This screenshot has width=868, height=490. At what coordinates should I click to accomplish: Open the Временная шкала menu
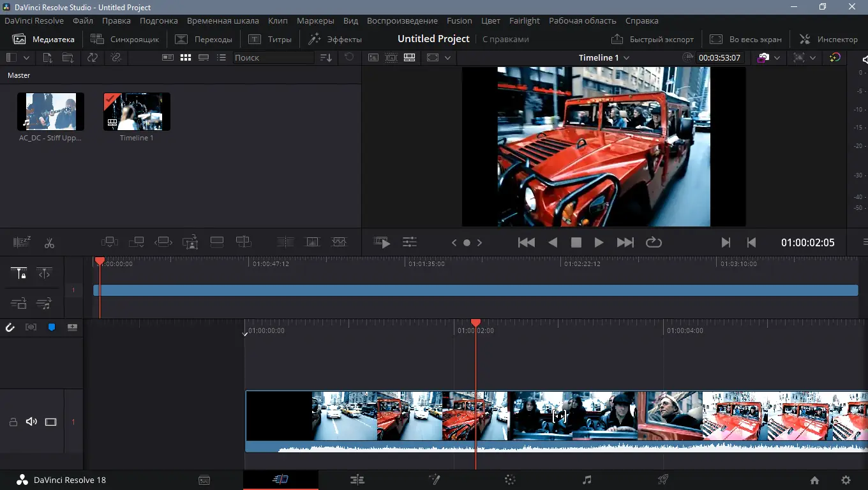click(x=223, y=20)
